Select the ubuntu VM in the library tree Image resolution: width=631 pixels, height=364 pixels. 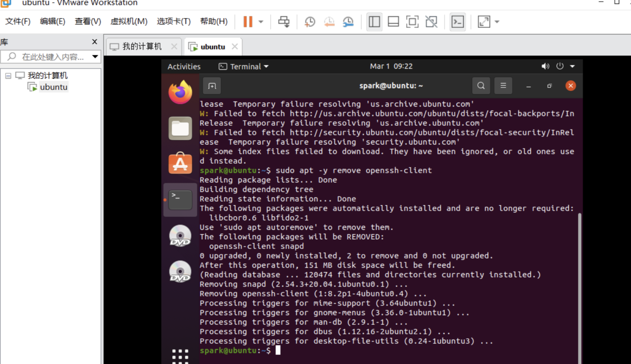pos(54,87)
